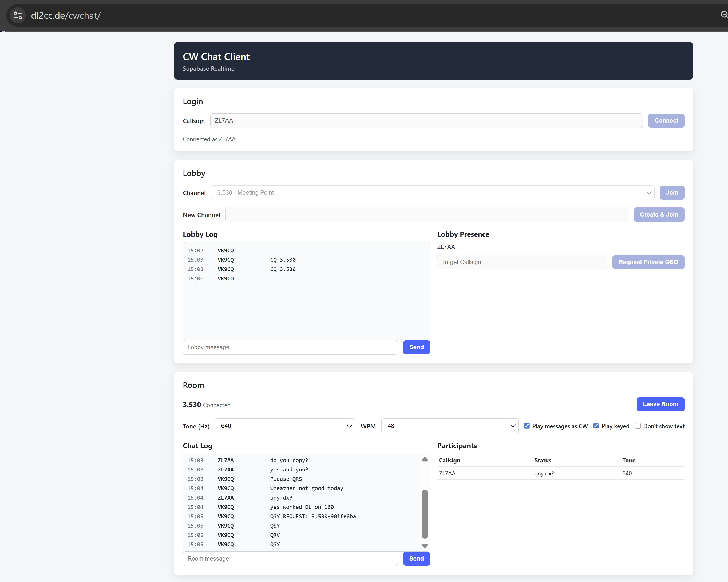This screenshot has width=728, height=582.
Task: Click the 15:02 VK9CQ lobby log entry
Action: pos(211,251)
